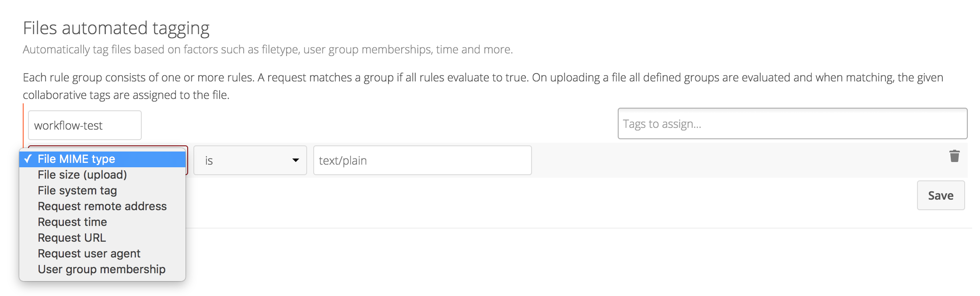Screen dimensions: 980x296
Task: Click the "Tags to assign..." field
Action: (792, 124)
